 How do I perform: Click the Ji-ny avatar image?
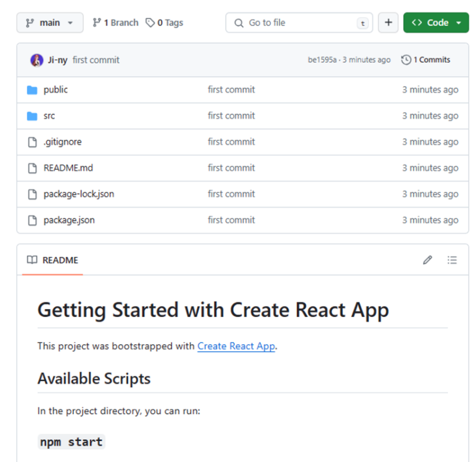click(37, 60)
